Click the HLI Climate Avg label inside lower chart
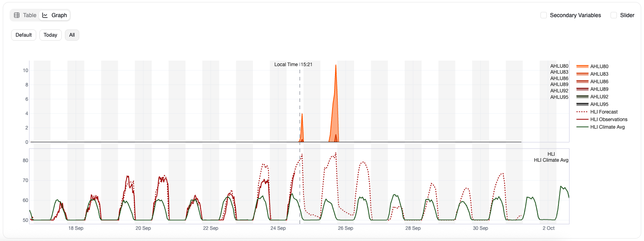Viewport: 644px width, 241px height. pos(551,160)
